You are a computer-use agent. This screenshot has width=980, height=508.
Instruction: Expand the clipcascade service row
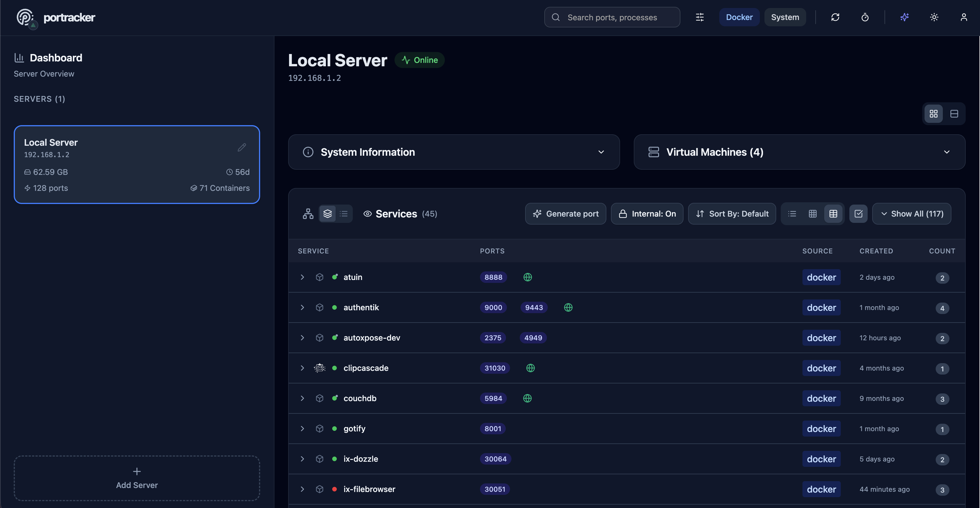point(302,368)
